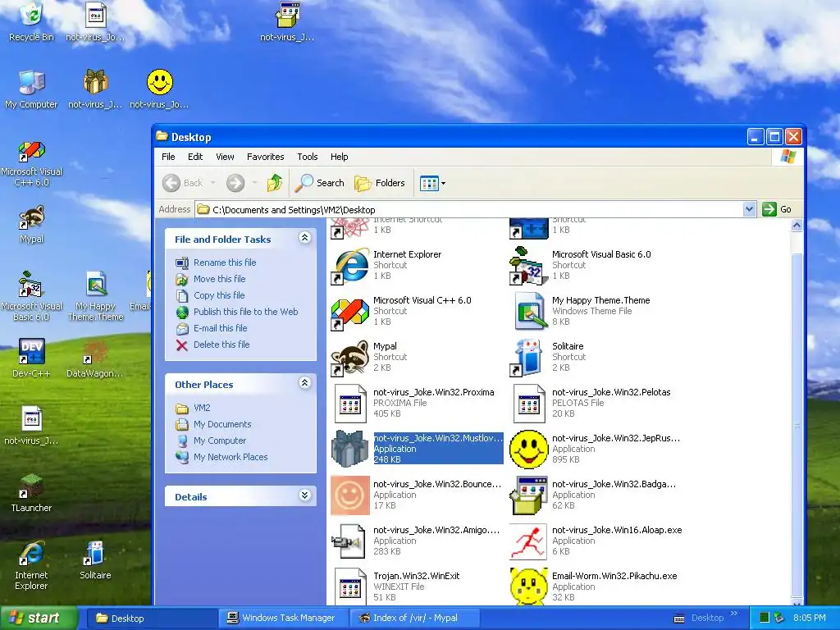This screenshot has width=840, height=630.
Task: Select the Dev-C++ desktop shortcut
Action: 31,358
